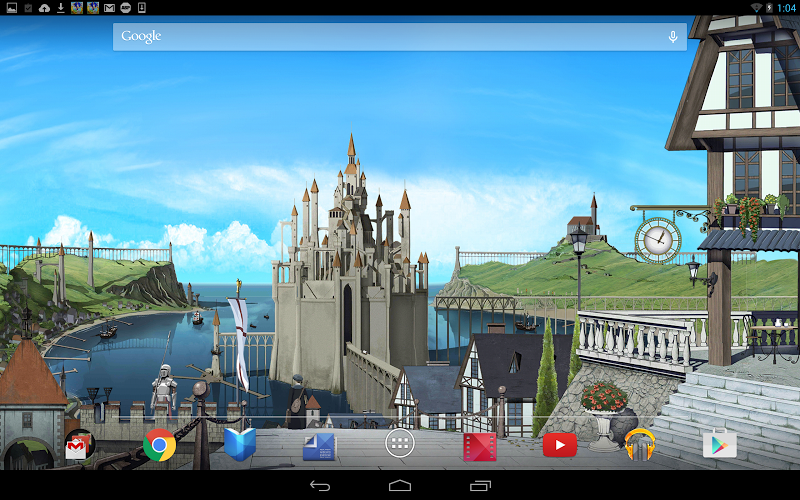This screenshot has width=800, height=500.
Task: Tap the device download notification icon
Action: 142,8
